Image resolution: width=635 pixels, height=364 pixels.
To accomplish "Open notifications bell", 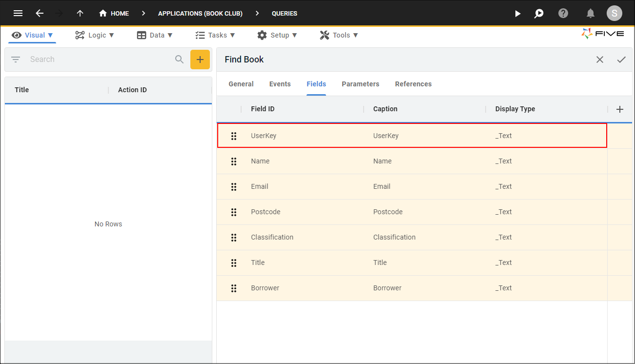I will point(591,13).
